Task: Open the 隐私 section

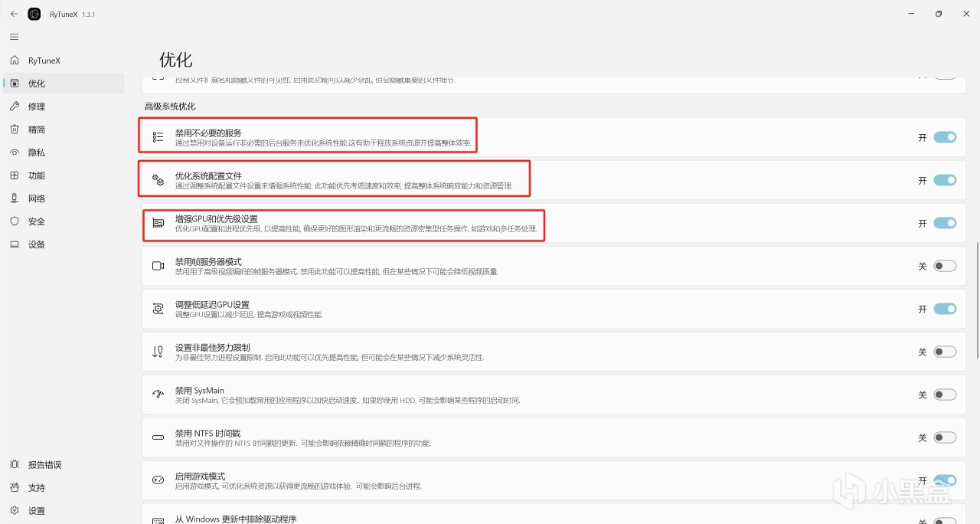Action: point(64,152)
